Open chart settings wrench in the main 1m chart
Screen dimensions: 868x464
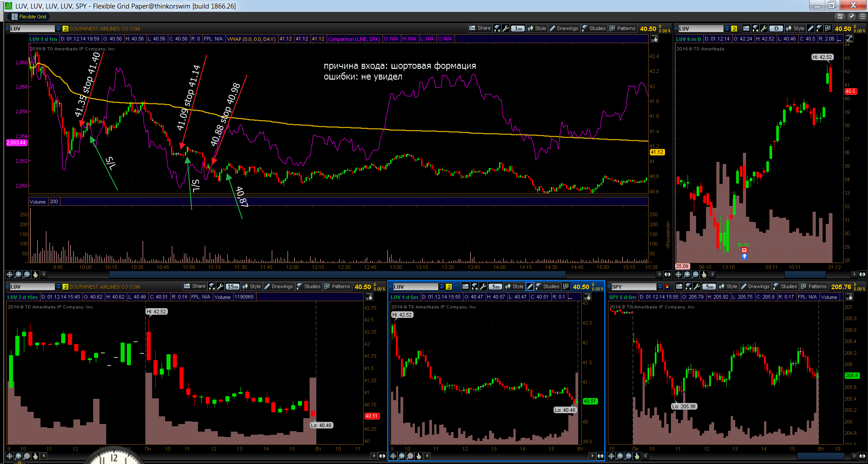click(x=506, y=28)
